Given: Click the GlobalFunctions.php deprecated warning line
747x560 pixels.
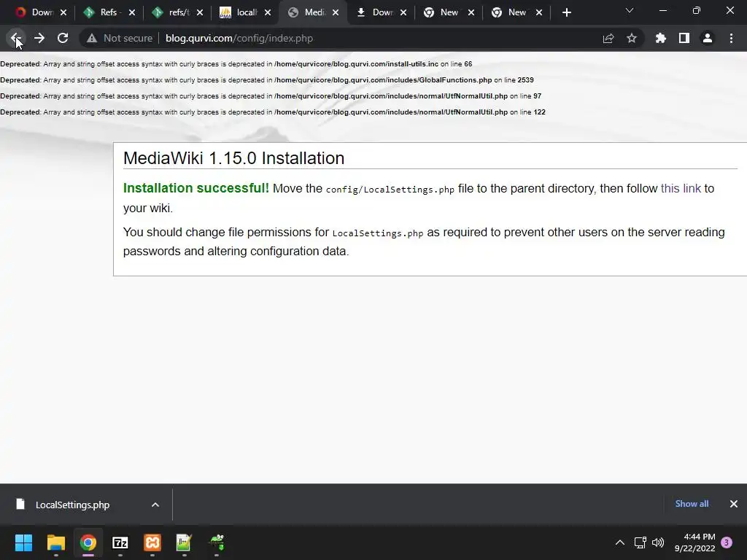Looking at the screenshot, I should (x=267, y=80).
